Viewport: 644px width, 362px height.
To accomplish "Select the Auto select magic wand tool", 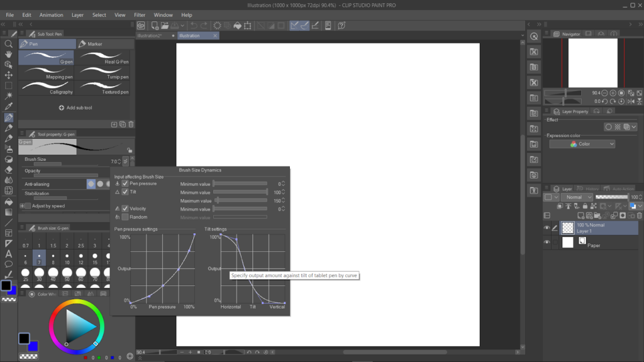I will point(8,96).
